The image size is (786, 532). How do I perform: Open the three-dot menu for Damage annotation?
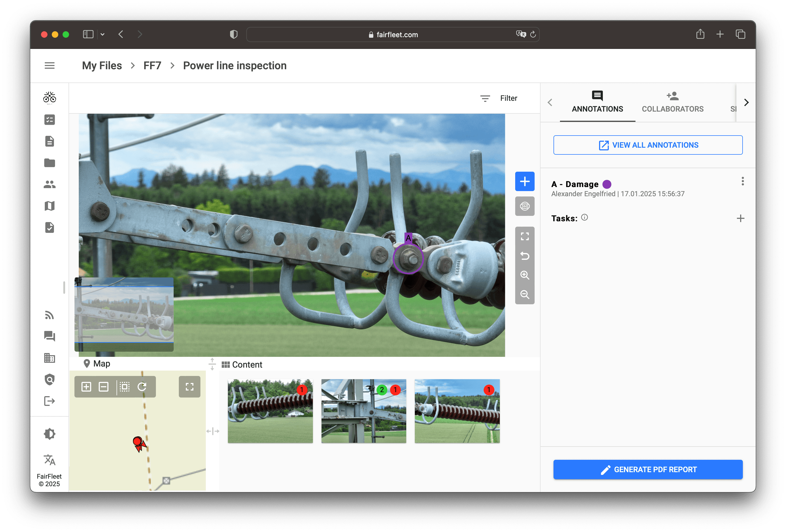point(742,181)
